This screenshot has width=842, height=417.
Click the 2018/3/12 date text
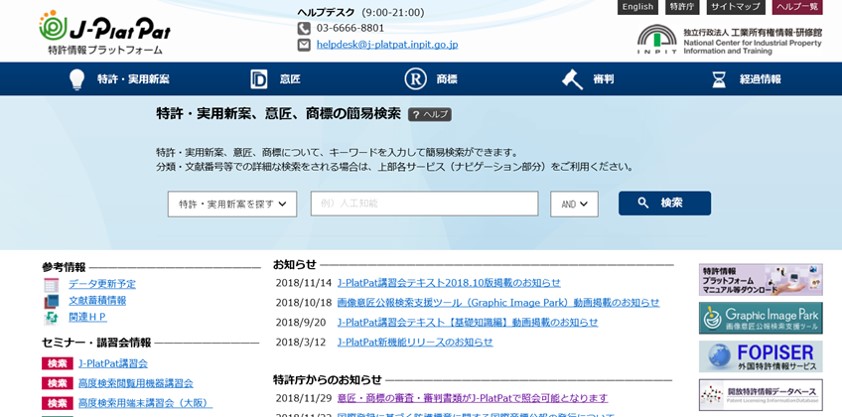[301, 342]
